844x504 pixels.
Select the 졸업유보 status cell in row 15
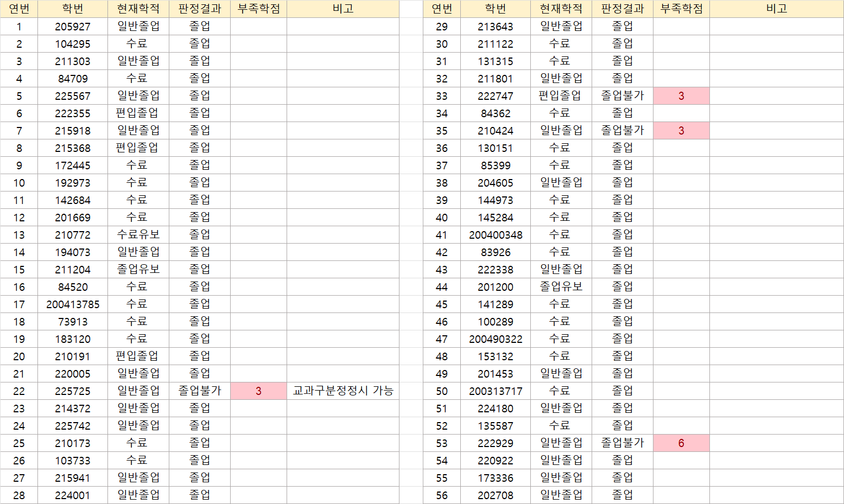click(x=138, y=270)
